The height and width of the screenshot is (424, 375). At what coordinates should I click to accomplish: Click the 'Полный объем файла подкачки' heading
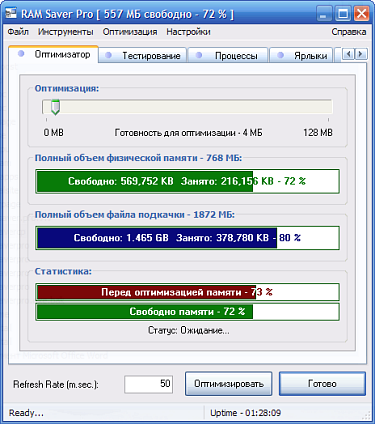point(135,215)
